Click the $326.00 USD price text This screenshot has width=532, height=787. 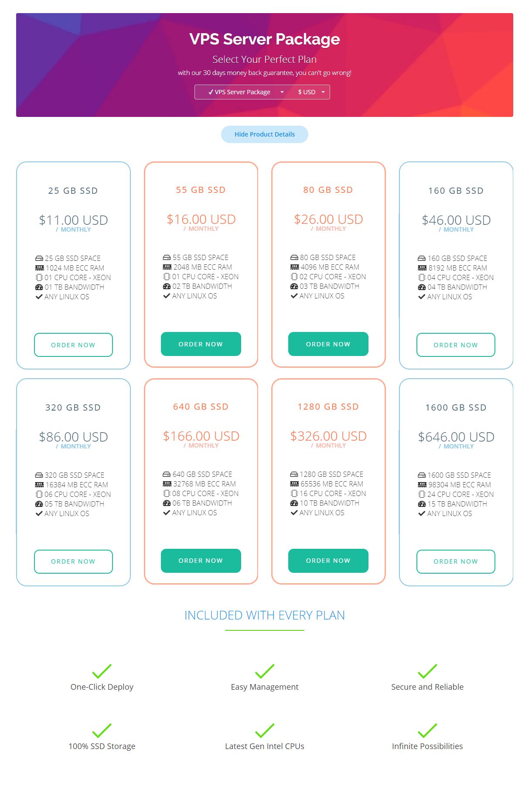[x=328, y=436]
